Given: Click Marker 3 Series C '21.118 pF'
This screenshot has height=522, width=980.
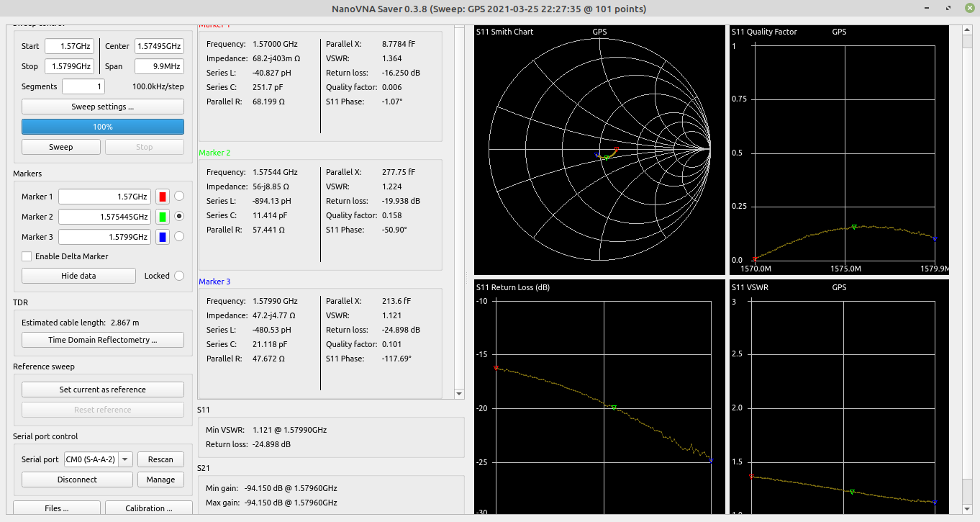Looking at the screenshot, I should (270, 344).
